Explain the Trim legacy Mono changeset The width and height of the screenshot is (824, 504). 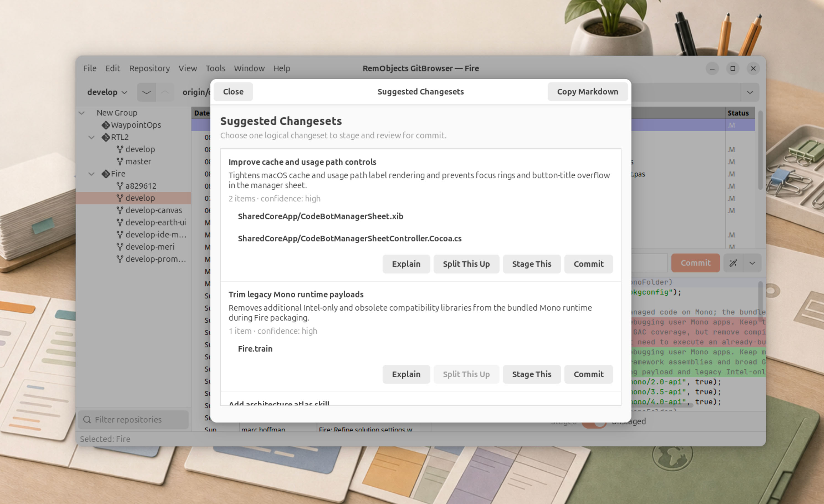tap(406, 375)
